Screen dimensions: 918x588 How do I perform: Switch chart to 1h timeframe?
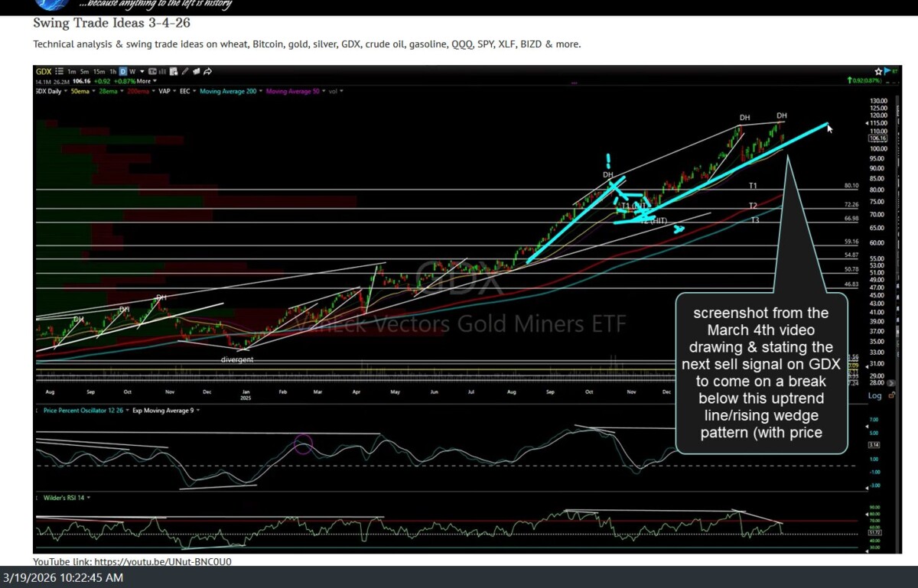(113, 71)
